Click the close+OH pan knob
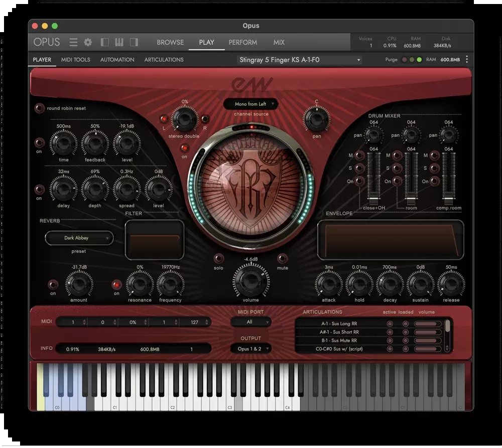The image size is (502, 448). [x=373, y=135]
